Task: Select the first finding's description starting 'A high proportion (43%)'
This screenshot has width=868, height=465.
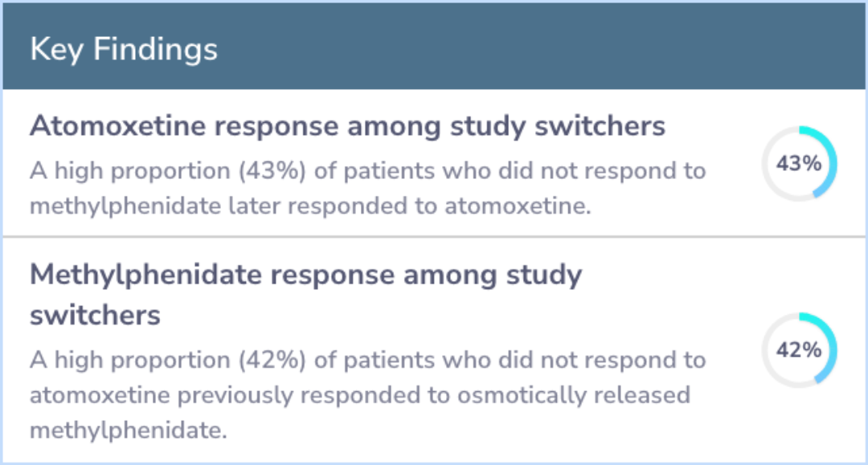Action: pos(367,188)
